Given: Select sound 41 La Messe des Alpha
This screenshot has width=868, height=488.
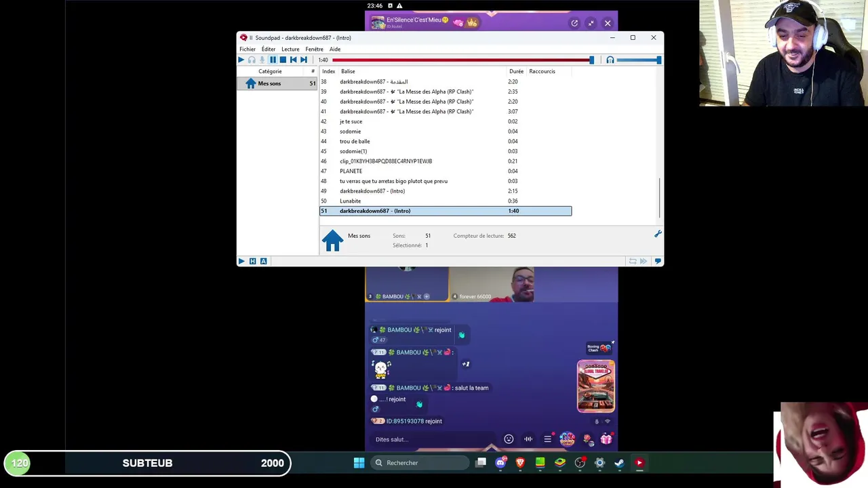Looking at the screenshot, I should (446, 111).
